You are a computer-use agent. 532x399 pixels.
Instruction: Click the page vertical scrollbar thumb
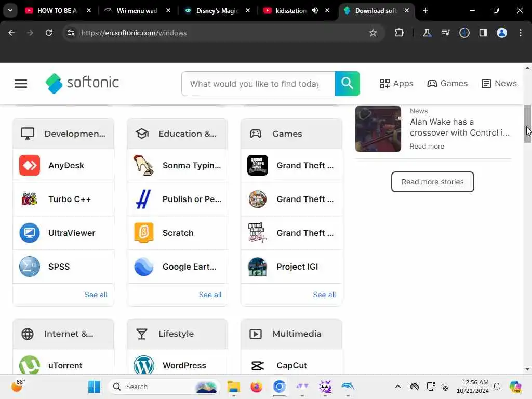click(527, 124)
